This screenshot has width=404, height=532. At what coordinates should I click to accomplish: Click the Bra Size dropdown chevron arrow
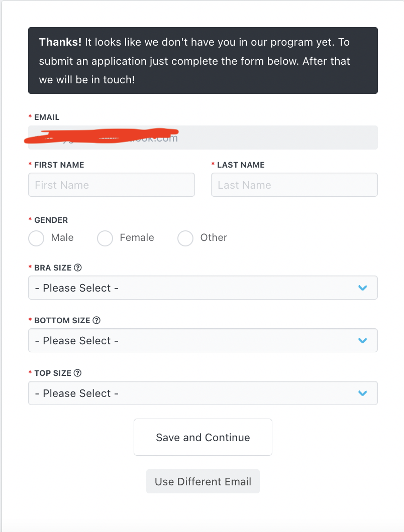click(x=363, y=288)
